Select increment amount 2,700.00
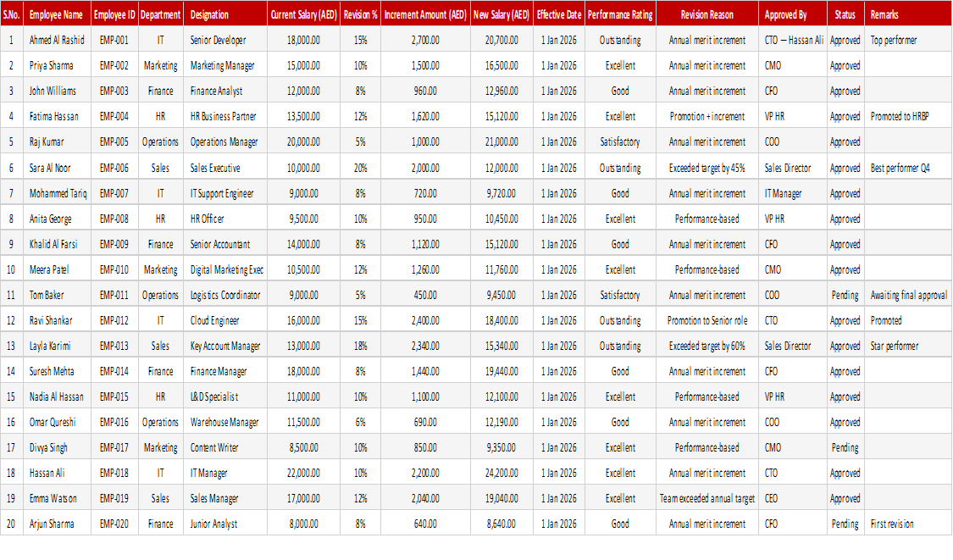 (x=425, y=40)
